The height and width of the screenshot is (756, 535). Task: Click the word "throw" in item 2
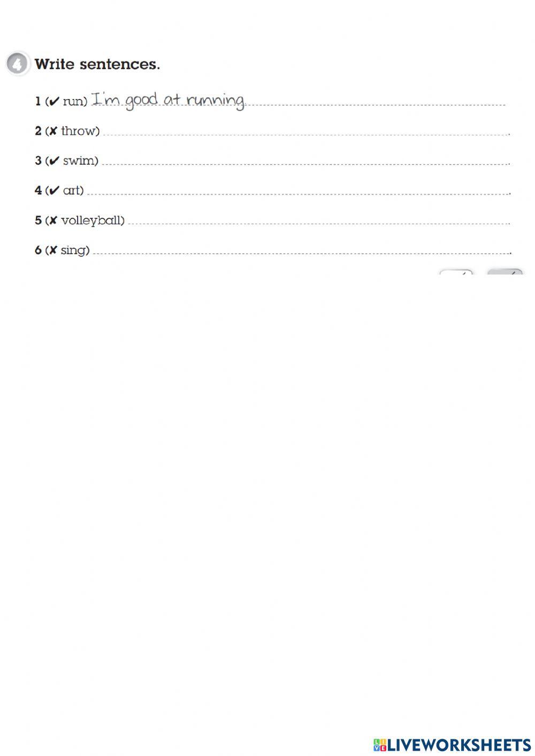(x=80, y=131)
